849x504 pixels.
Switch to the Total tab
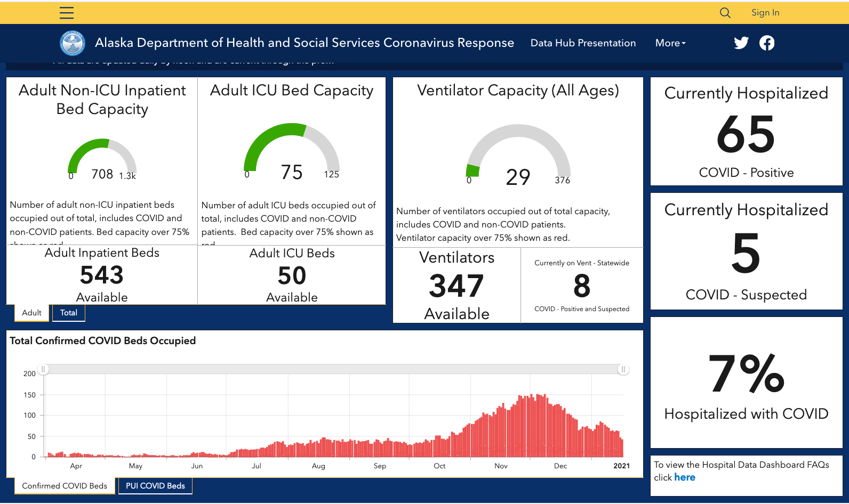(x=69, y=313)
